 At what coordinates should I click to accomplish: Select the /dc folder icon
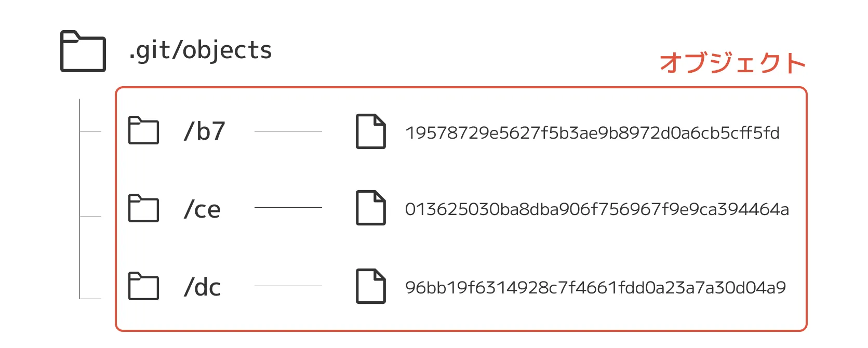tap(143, 286)
